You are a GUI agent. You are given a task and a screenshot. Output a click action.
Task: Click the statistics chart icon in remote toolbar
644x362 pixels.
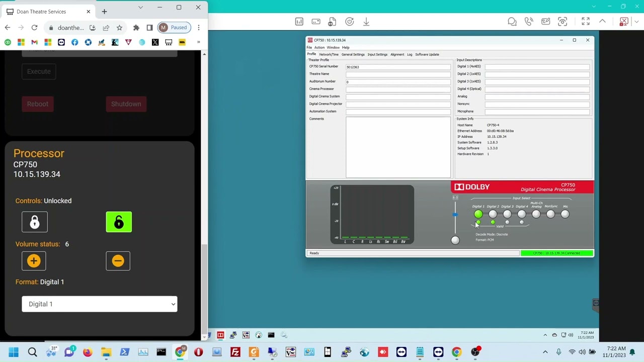point(299,22)
